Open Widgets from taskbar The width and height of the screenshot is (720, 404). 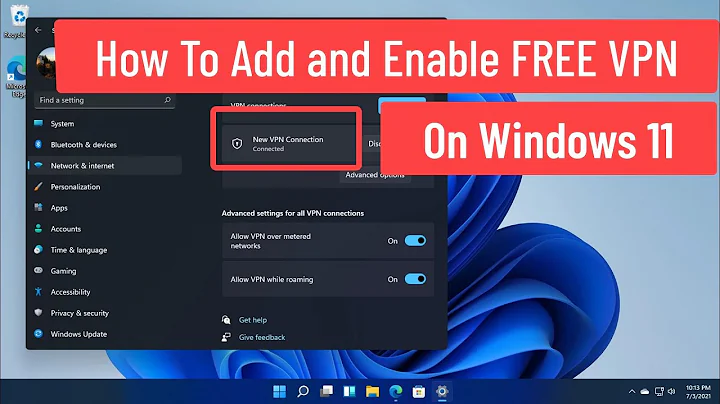click(349, 392)
